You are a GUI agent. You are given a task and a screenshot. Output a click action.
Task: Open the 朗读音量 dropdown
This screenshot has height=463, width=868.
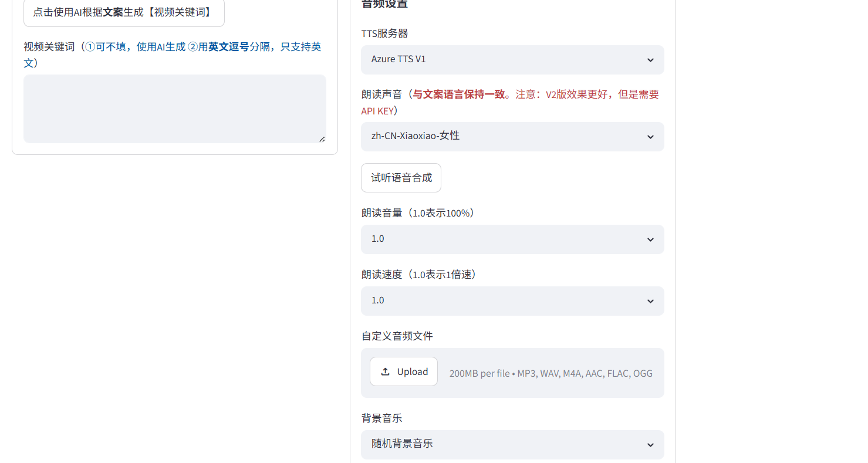coord(512,239)
